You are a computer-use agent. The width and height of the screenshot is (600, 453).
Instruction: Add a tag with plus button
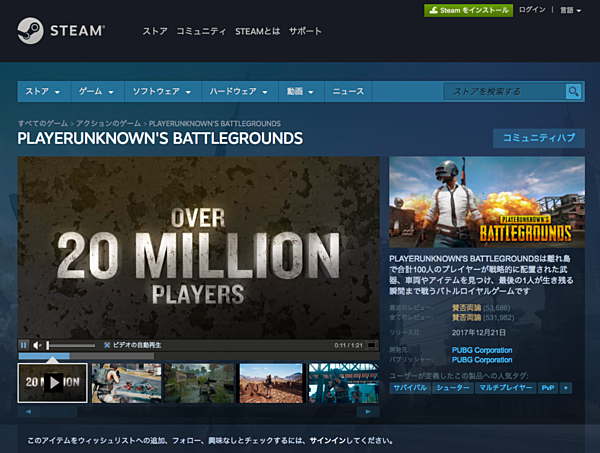(566, 388)
